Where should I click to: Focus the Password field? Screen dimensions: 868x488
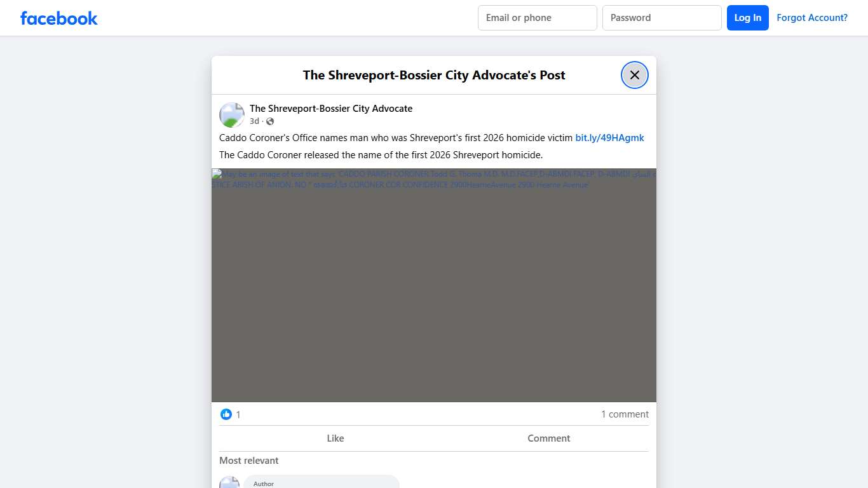coord(661,18)
